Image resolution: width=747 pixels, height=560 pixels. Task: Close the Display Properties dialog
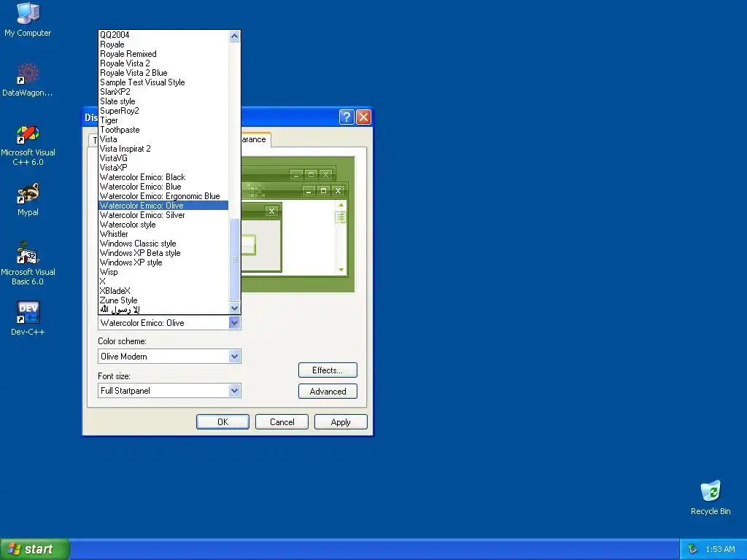(x=363, y=117)
